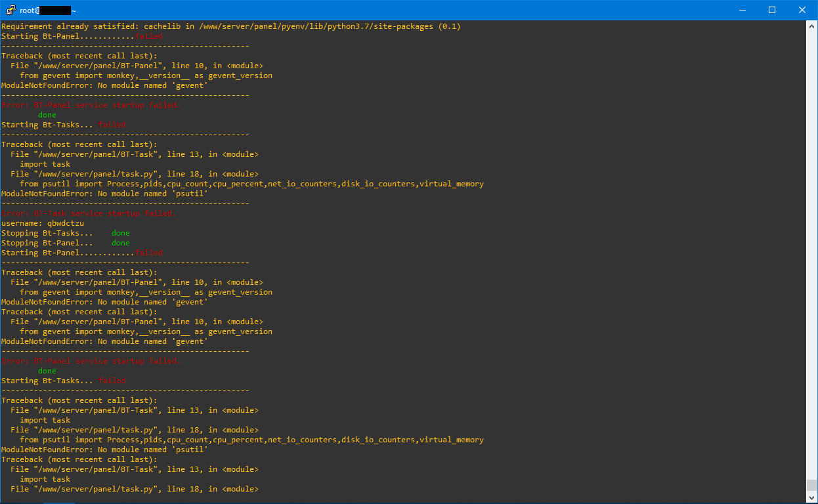
Task: Minimize the PuTTY terminal window
Action: (743, 10)
